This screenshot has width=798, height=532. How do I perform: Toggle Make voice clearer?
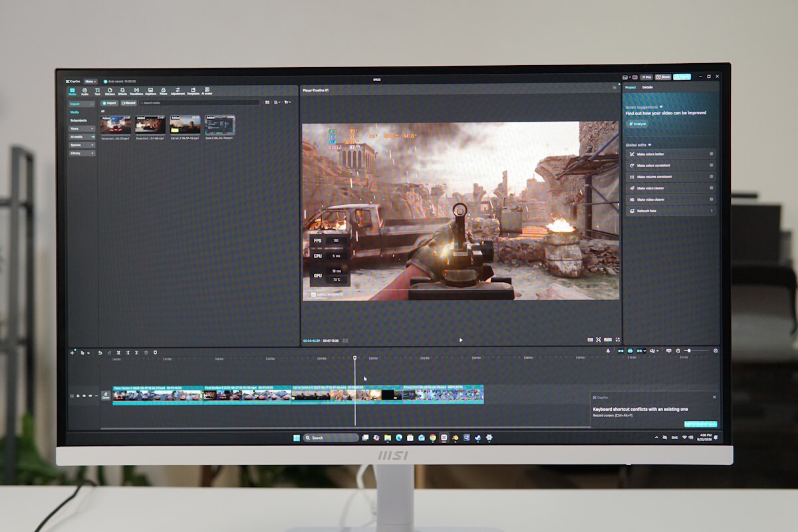click(712, 188)
